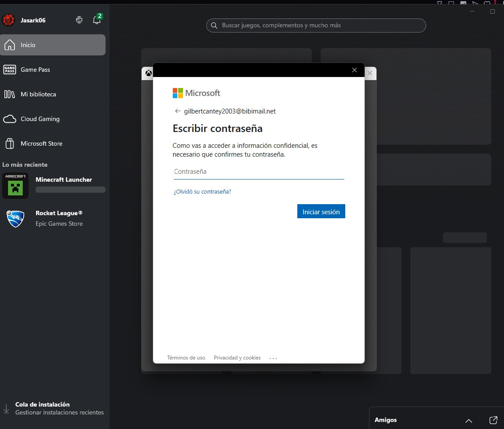
Task: Click the shopping bag Store icon
Action: pyautogui.click(x=10, y=143)
